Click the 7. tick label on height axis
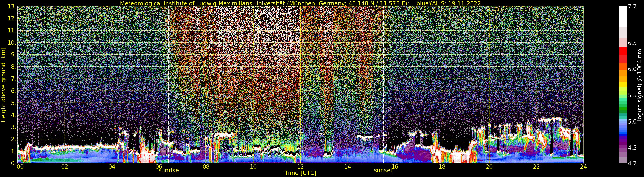This screenshot has height=177, width=644. (14, 79)
